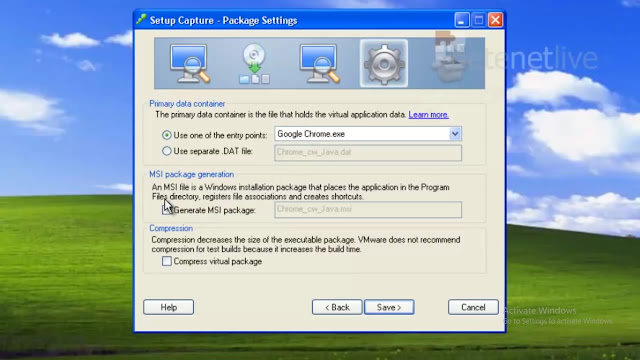The image size is (640, 360).
Task: Click the 'MSI package generation' group label
Action: pyautogui.click(x=191, y=174)
